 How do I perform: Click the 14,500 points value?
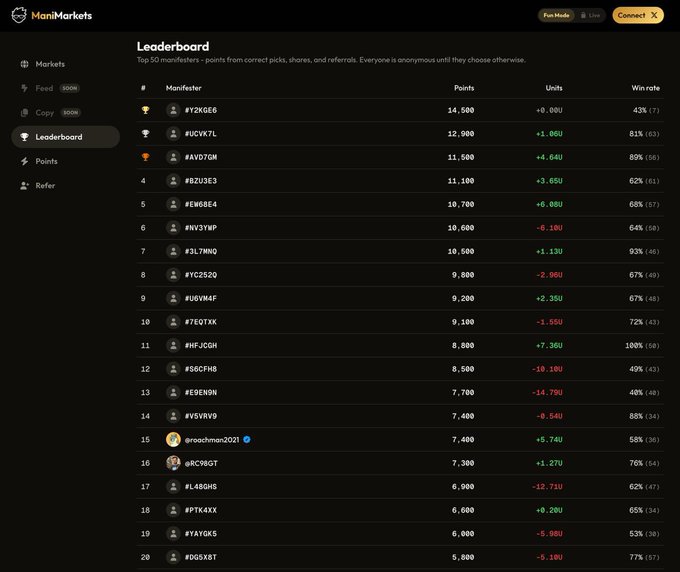(461, 110)
